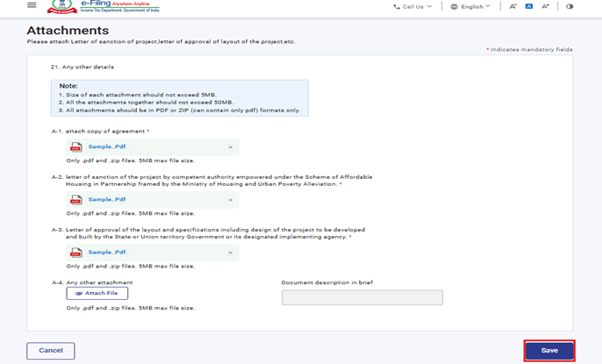Remove the A-2 sanction letter attachment

click(231, 200)
